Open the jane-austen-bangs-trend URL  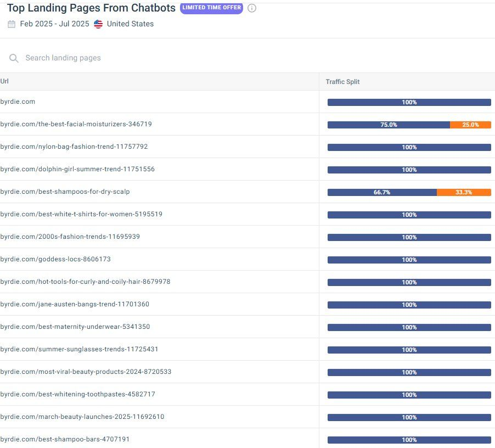click(x=75, y=304)
